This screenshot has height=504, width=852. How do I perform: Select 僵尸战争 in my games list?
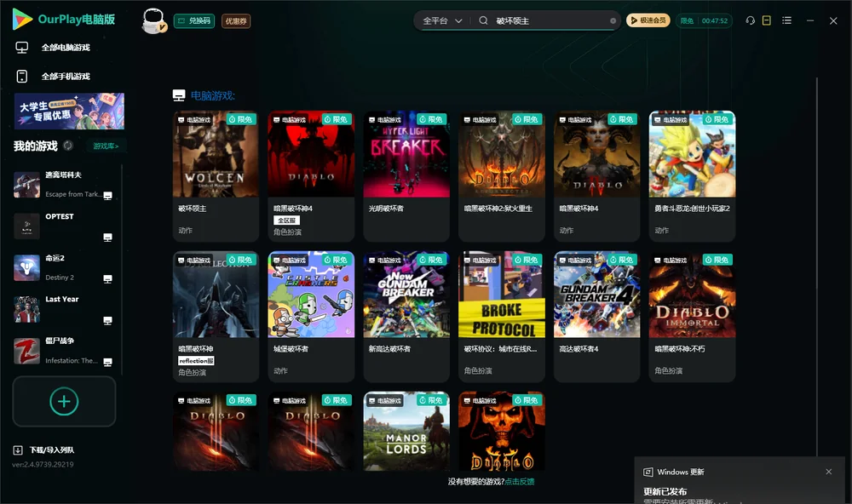click(x=64, y=351)
